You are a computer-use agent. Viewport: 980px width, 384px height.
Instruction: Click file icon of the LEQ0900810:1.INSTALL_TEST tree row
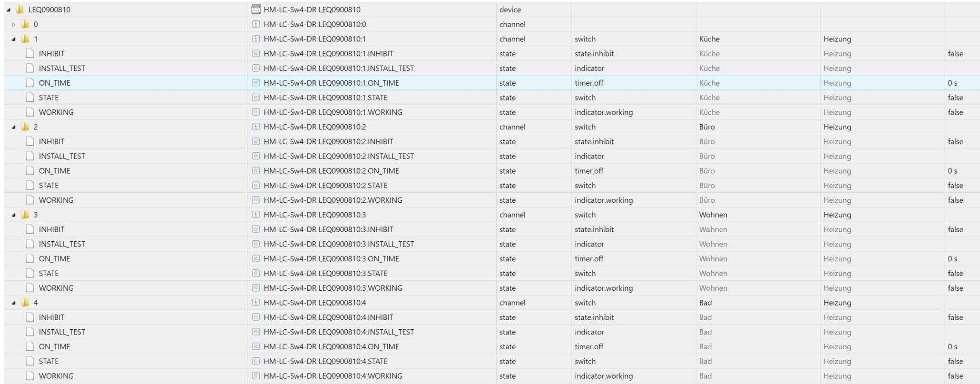(x=30, y=68)
